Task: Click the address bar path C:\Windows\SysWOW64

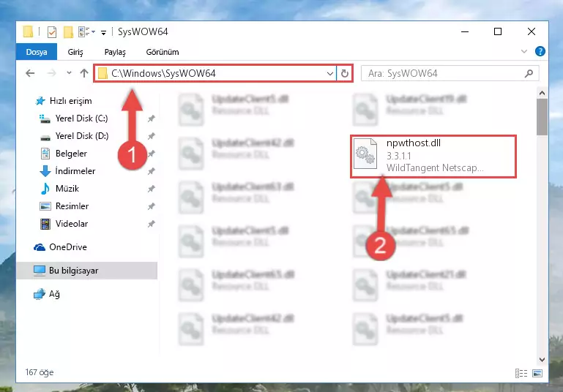Action: tap(163, 73)
